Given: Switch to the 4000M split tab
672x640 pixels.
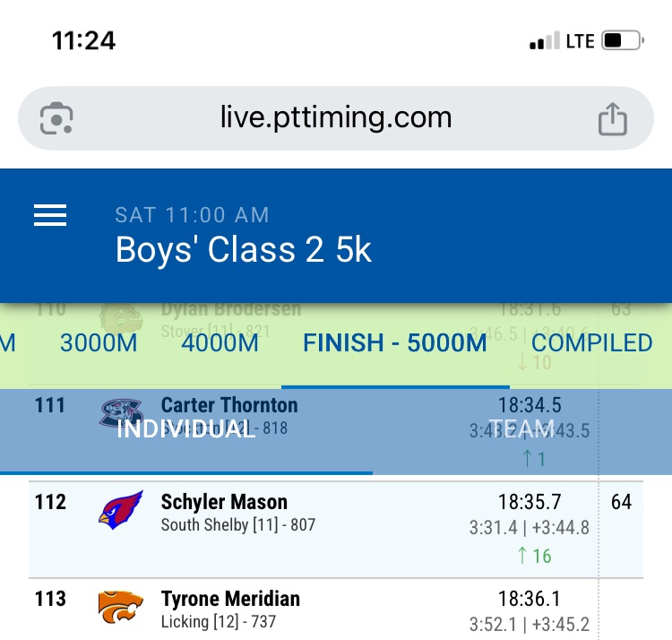Looking at the screenshot, I should coord(220,343).
